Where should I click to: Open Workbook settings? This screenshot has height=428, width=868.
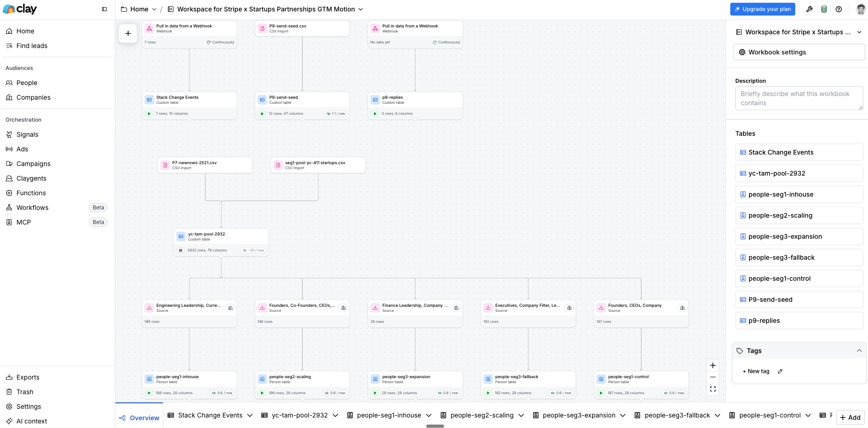(x=799, y=52)
